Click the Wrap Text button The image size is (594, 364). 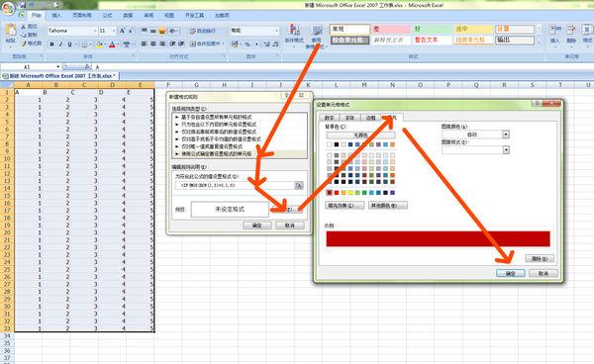(203, 31)
